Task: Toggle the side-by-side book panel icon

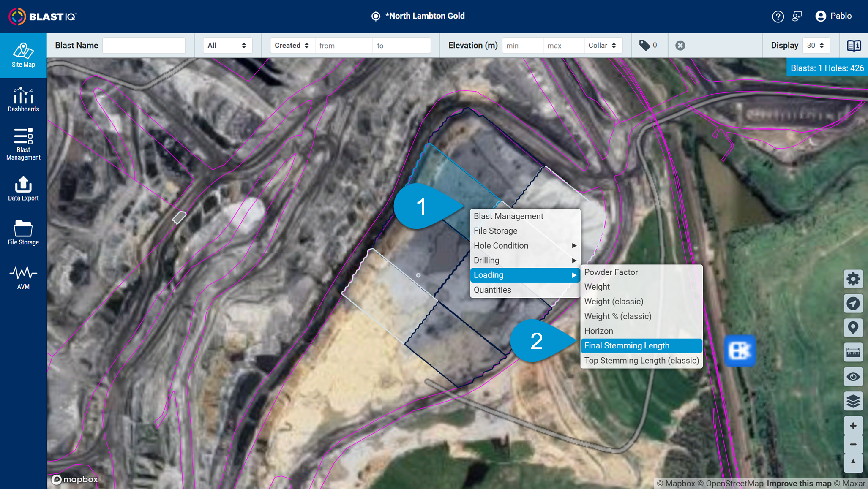Action: click(x=854, y=46)
